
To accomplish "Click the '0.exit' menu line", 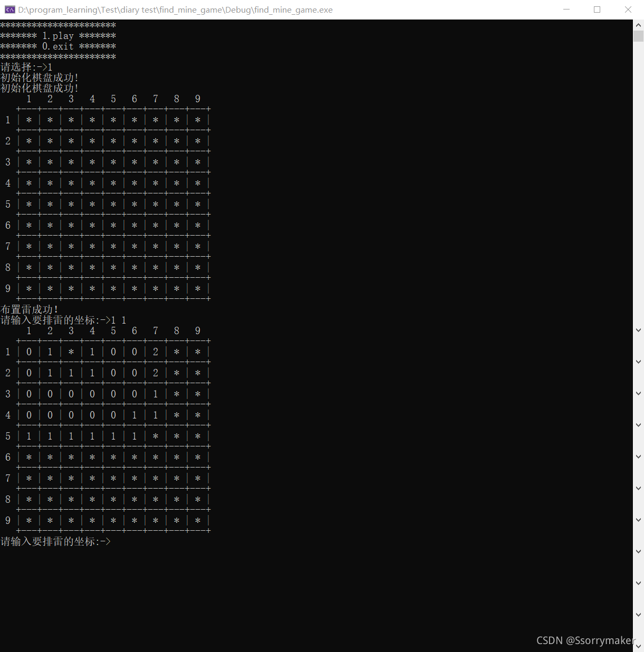I will [x=58, y=46].
